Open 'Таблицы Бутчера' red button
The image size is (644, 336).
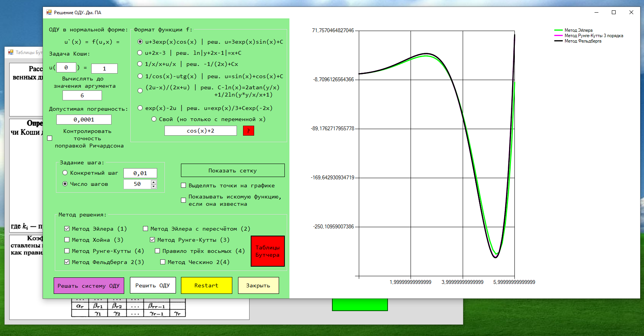pos(268,251)
